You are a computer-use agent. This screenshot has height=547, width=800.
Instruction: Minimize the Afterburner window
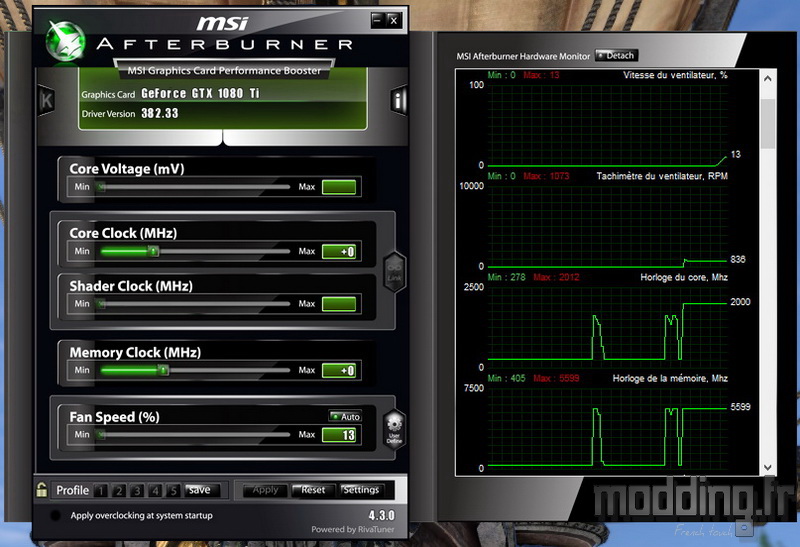click(378, 20)
